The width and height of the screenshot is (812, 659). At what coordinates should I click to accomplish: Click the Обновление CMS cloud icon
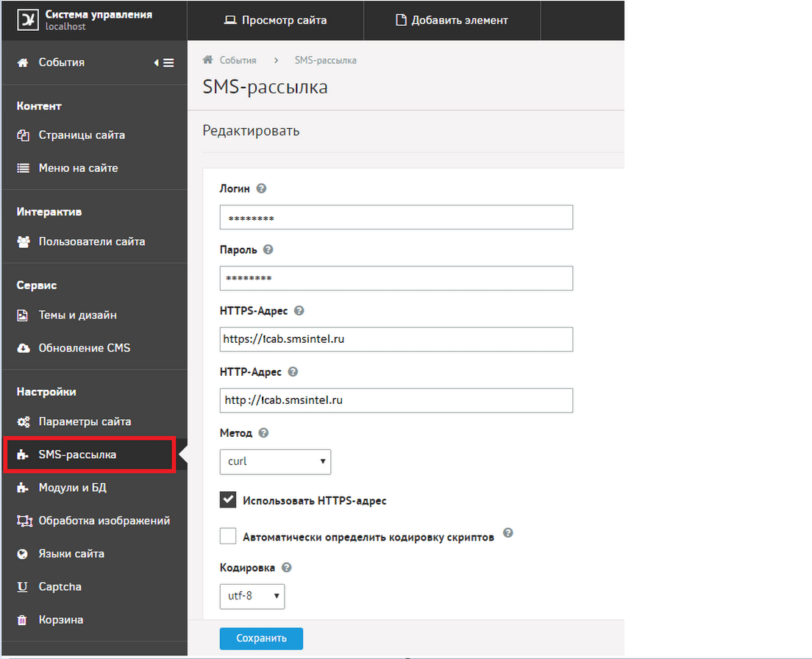tap(24, 349)
